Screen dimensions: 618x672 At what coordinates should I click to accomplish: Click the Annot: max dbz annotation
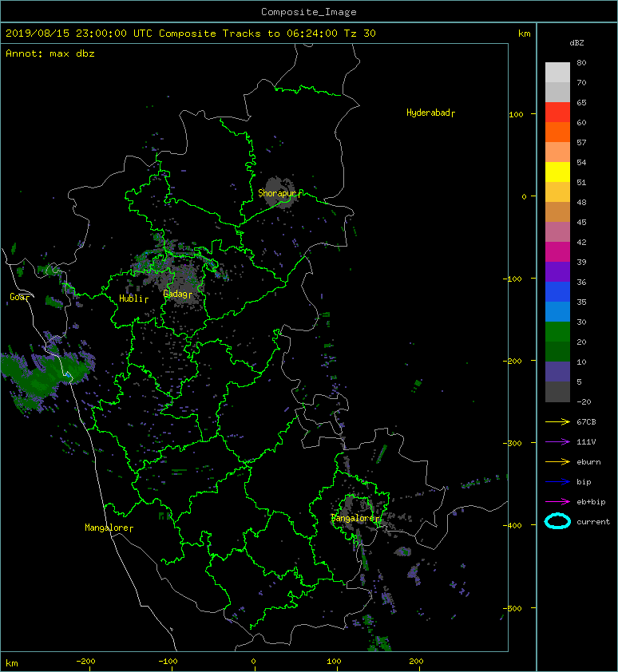50,53
